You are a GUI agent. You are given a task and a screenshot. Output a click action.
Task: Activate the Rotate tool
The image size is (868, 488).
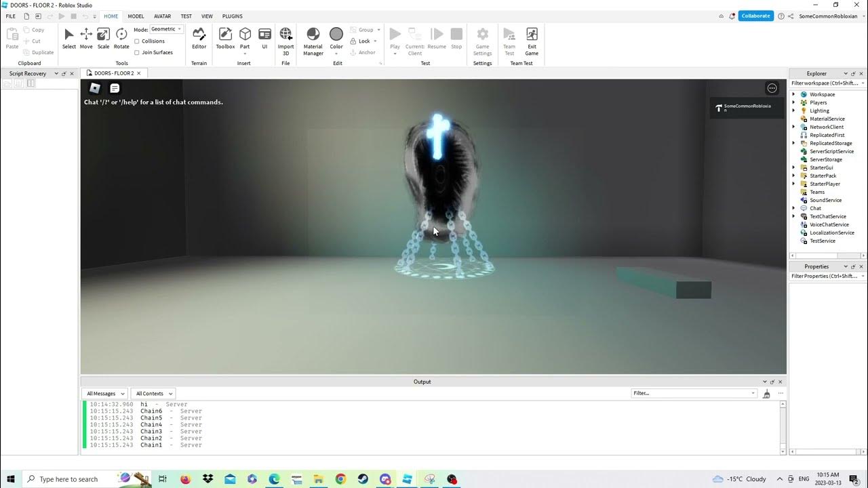(x=121, y=38)
